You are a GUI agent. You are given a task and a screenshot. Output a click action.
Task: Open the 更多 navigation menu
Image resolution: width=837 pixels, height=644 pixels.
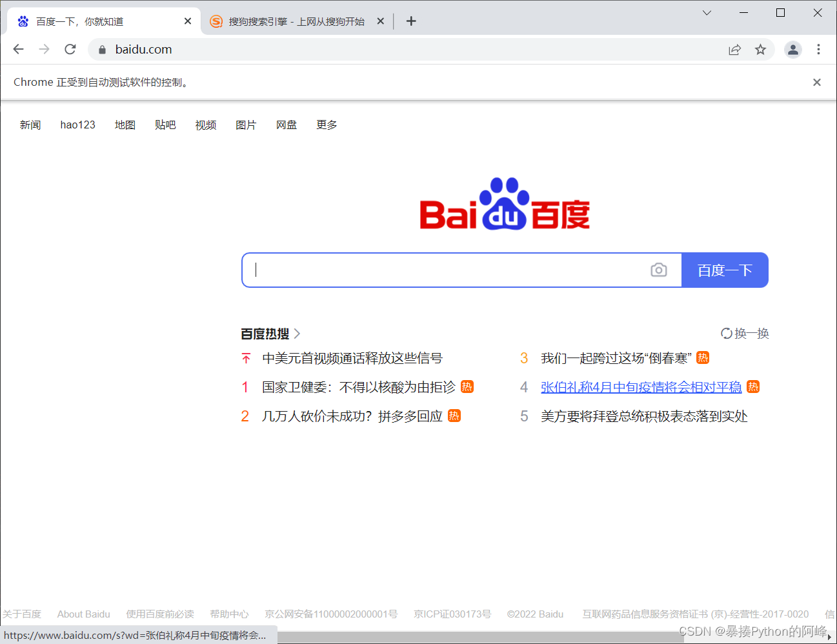(x=327, y=125)
